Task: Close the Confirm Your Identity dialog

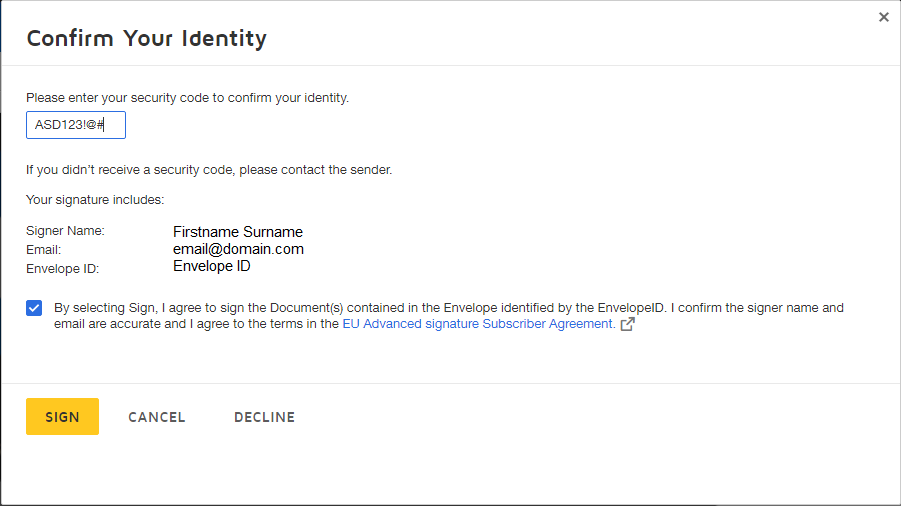Action: (x=884, y=17)
